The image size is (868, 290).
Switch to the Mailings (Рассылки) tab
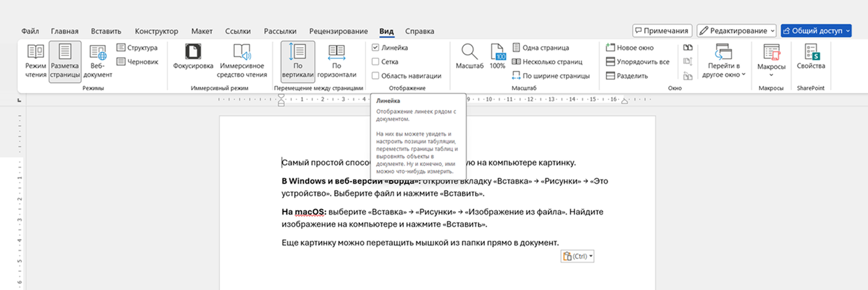pos(280,31)
